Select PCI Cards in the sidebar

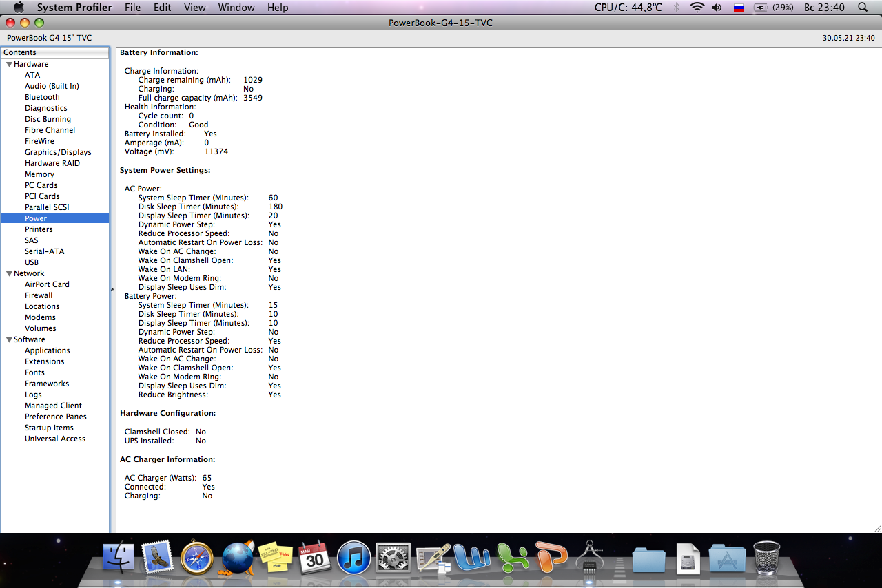pyautogui.click(x=54, y=196)
